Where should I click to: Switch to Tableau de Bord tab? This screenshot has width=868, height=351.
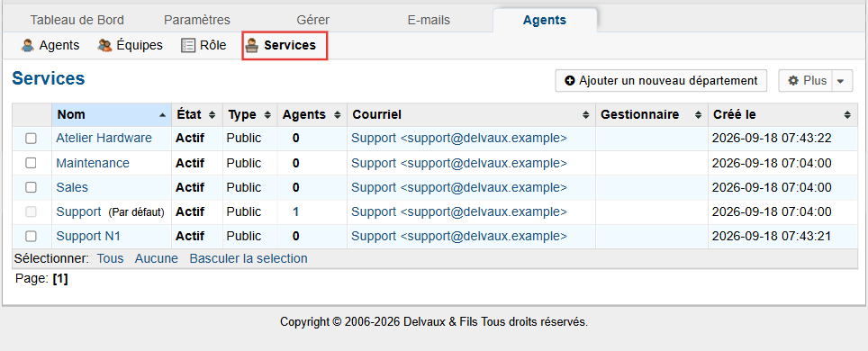tap(77, 21)
